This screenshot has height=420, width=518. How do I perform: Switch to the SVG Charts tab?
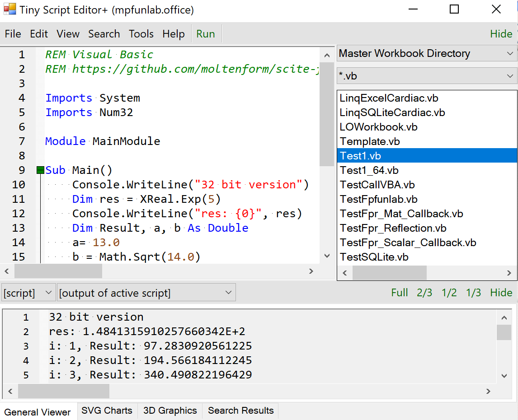pos(107,411)
